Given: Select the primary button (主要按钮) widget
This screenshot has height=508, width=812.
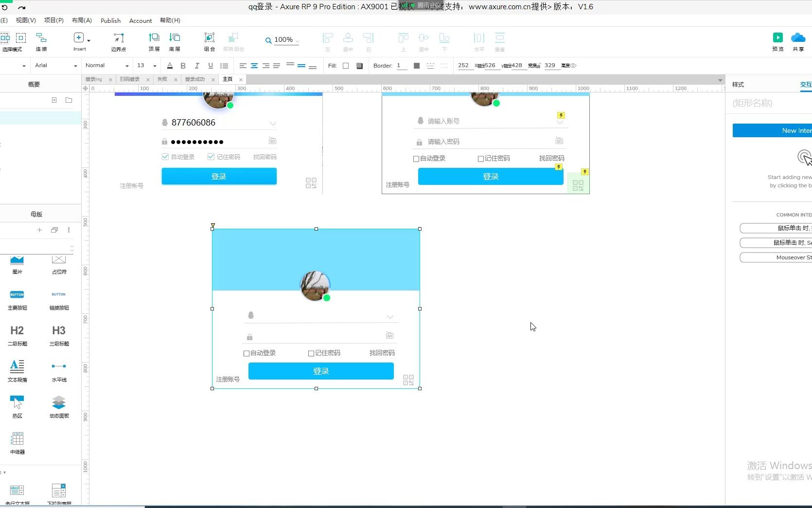Looking at the screenshot, I should click(17, 299).
